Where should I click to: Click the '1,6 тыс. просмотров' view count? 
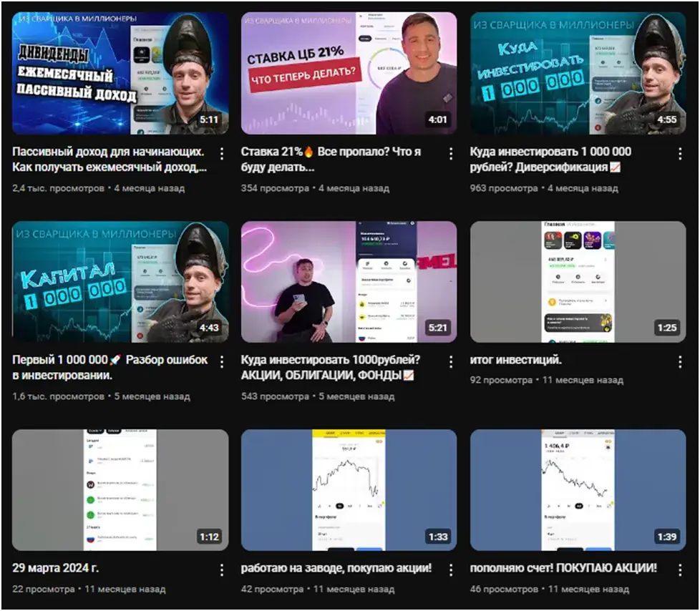(x=58, y=396)
